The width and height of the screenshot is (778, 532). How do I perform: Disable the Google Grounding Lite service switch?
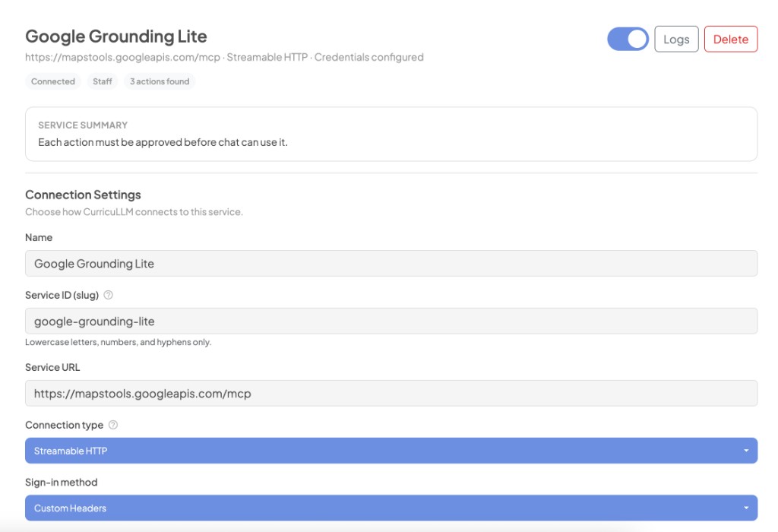click(628, 40)
